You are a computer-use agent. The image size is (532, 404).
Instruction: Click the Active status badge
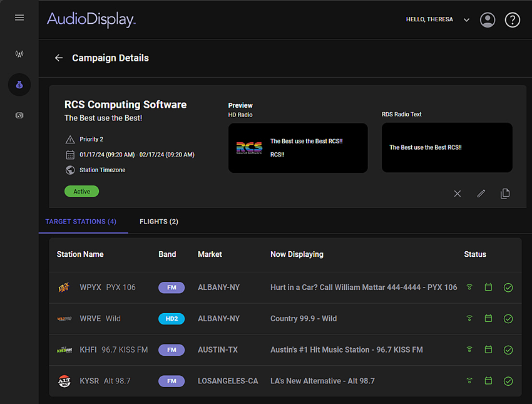click(82, 192)
